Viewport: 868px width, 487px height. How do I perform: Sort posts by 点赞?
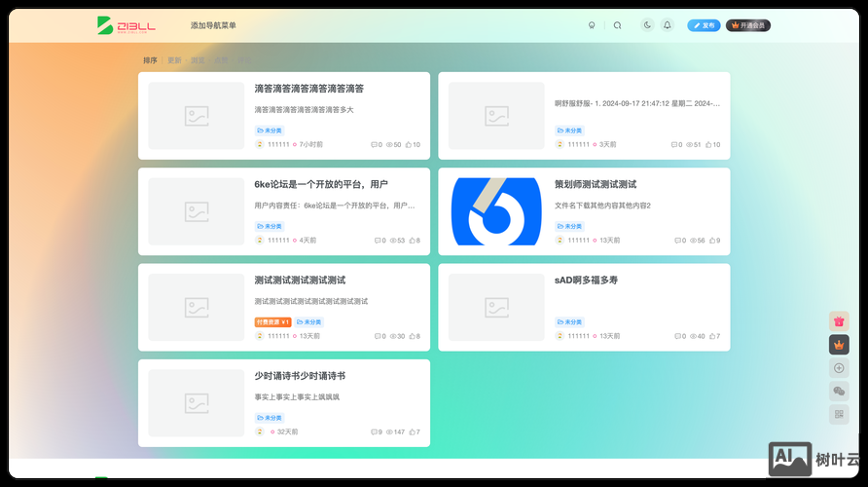pos(221,60)
